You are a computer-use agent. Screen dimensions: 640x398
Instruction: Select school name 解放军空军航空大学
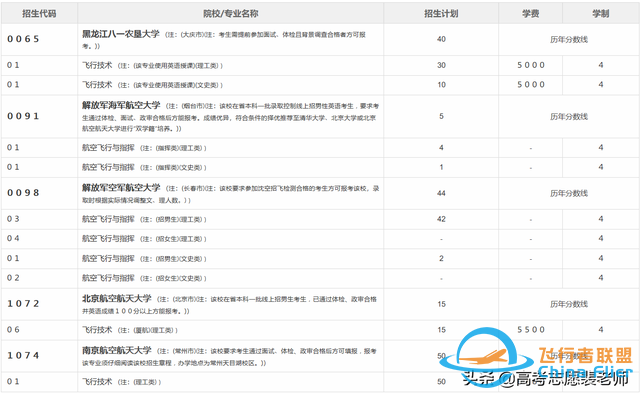pos(121,188)
